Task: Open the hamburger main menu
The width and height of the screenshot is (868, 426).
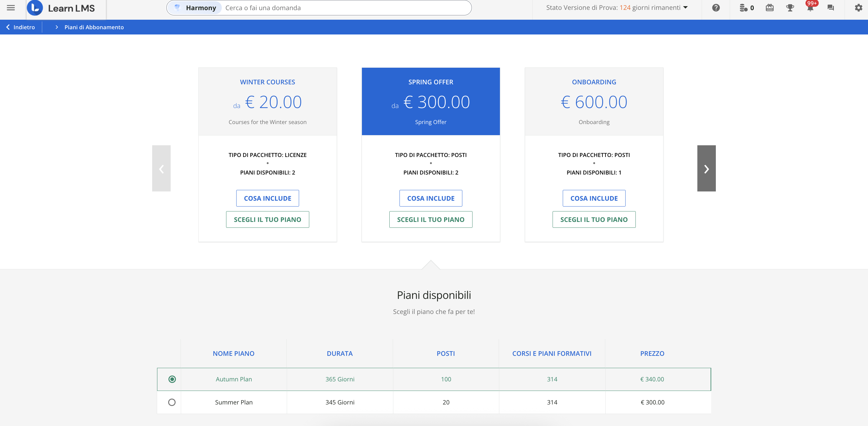Action: click(11, 8)
